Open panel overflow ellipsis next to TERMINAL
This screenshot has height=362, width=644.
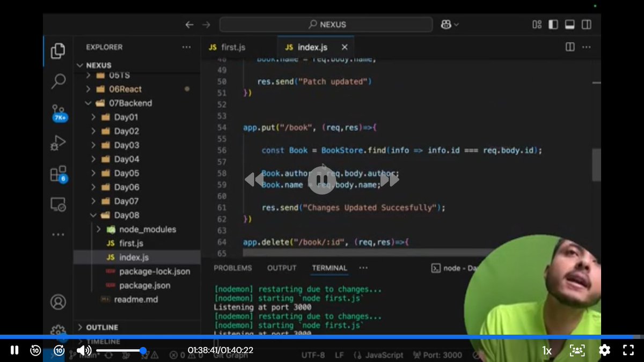click(x=363, y=268)
